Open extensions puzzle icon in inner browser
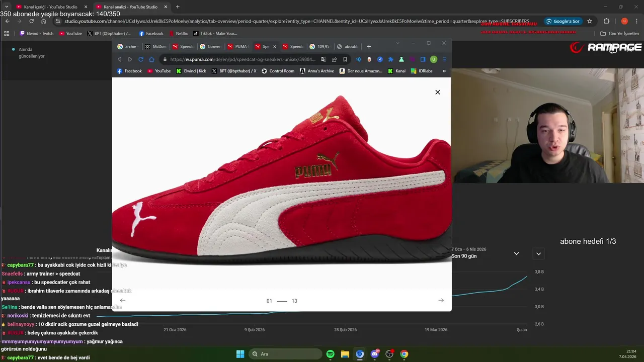The width and height of the screenshot is (644, 362). [x=390, y=59]
